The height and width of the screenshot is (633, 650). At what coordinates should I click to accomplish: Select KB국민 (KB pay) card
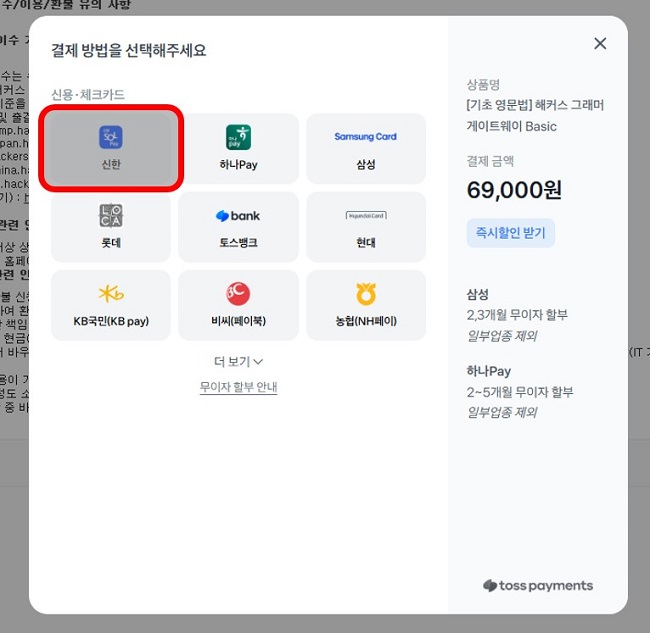[x=111, y=305]
